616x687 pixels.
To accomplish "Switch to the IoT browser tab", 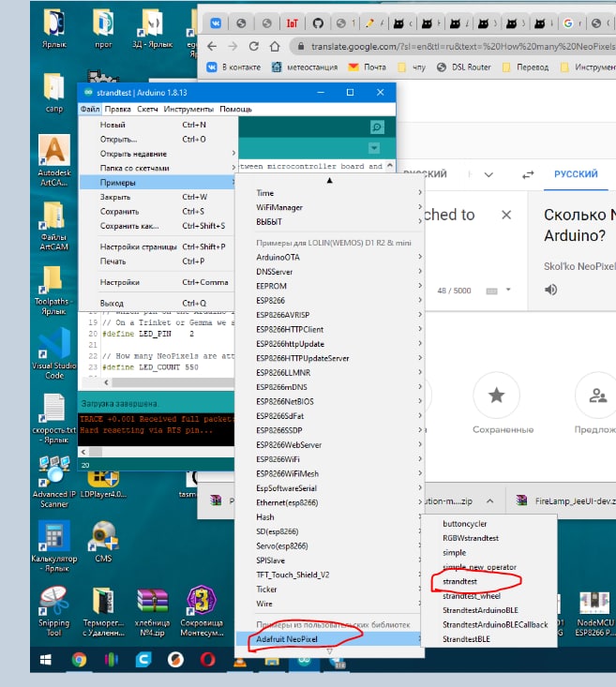I will point(292,23).
